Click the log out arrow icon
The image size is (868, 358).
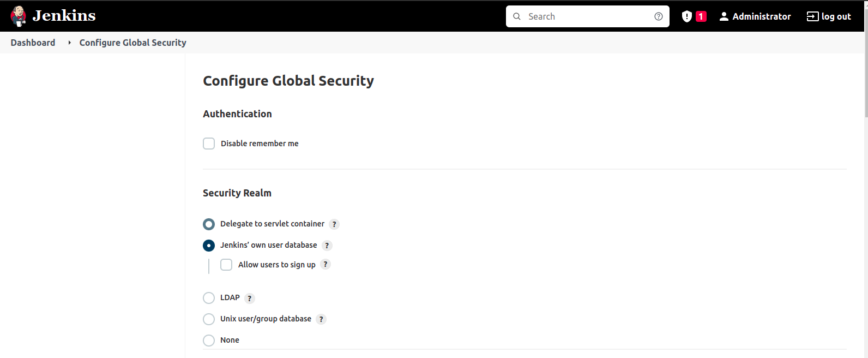click(x=812, y=16)
